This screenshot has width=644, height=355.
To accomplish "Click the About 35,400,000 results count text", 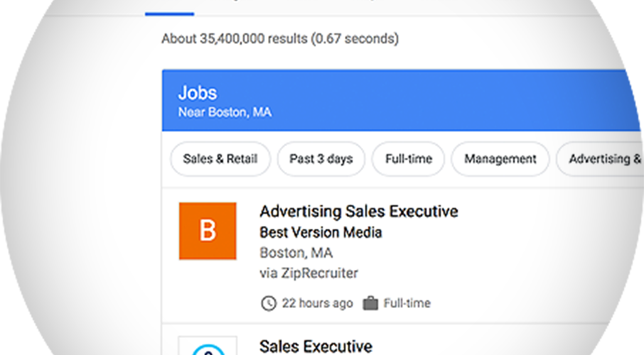I will coord(280,38).
